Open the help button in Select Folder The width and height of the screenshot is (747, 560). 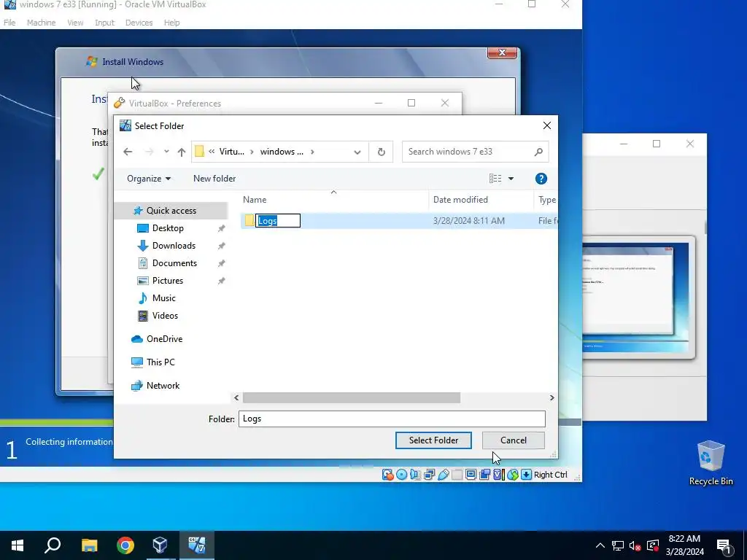[x=541, y=179]
